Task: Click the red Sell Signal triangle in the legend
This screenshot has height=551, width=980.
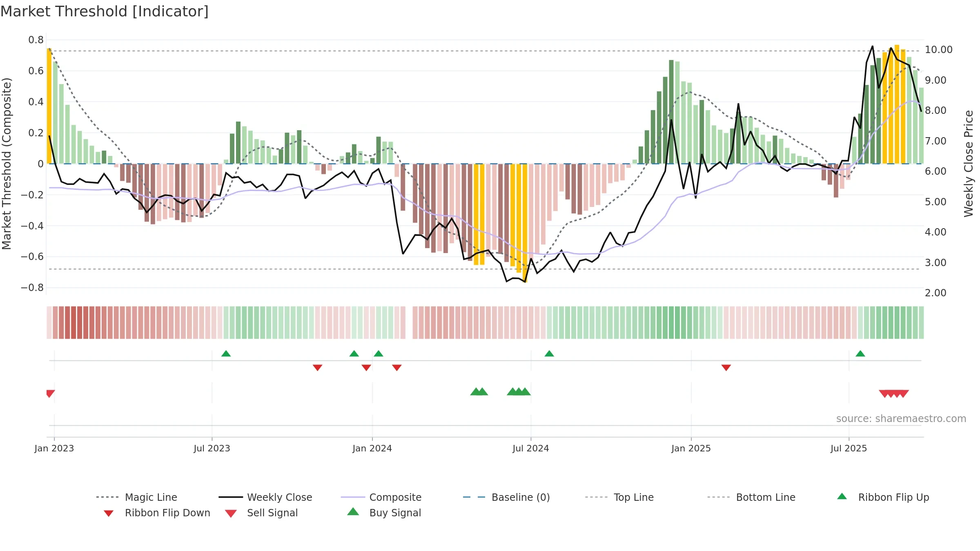Action: tap(231, 513)
